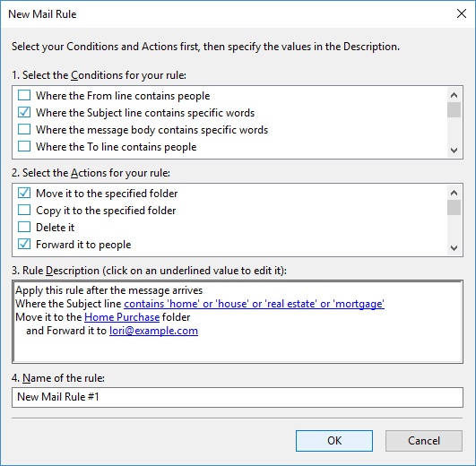The height and width of the screenshot is (466, 476).
Task: Click Actions list scroll down arrow
Action: pyautogui.click(x=454, y=248)
